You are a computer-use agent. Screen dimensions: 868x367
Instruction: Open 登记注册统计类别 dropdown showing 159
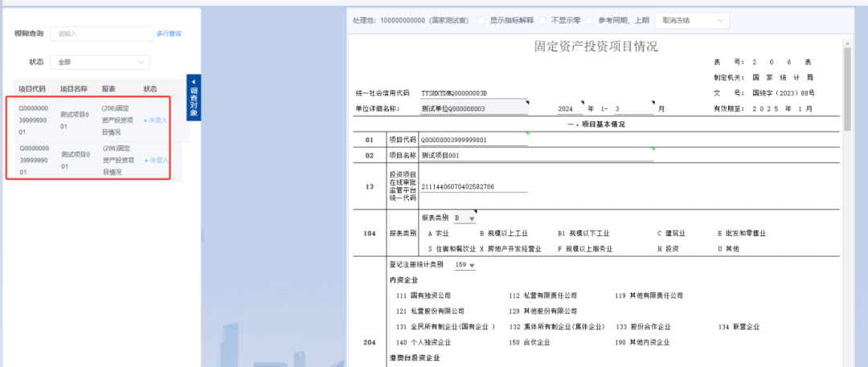[465, 265]
